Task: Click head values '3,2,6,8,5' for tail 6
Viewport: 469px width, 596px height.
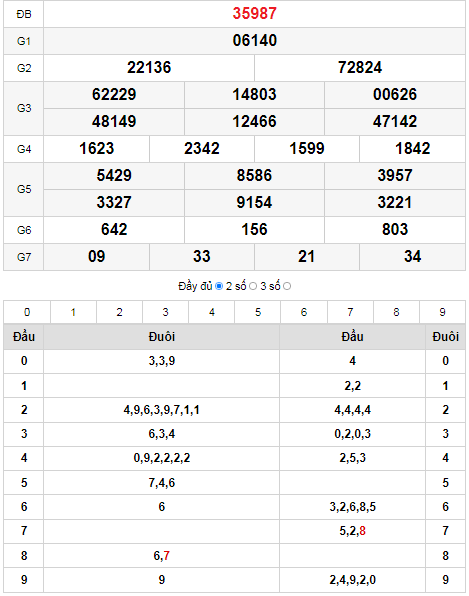Action: coord(352,507)
